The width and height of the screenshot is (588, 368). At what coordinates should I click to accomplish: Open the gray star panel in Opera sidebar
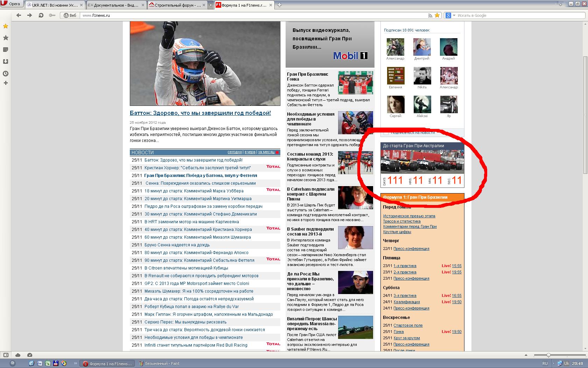pos(6,38)
